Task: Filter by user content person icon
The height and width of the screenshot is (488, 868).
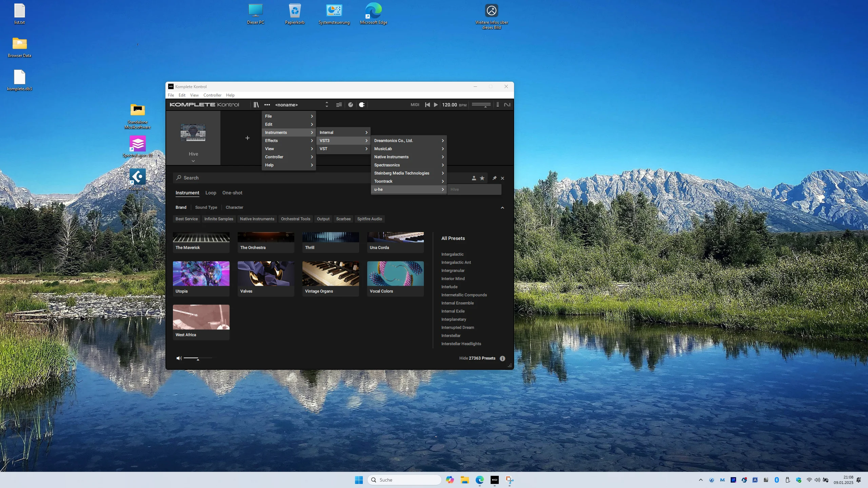Action: 474,178
